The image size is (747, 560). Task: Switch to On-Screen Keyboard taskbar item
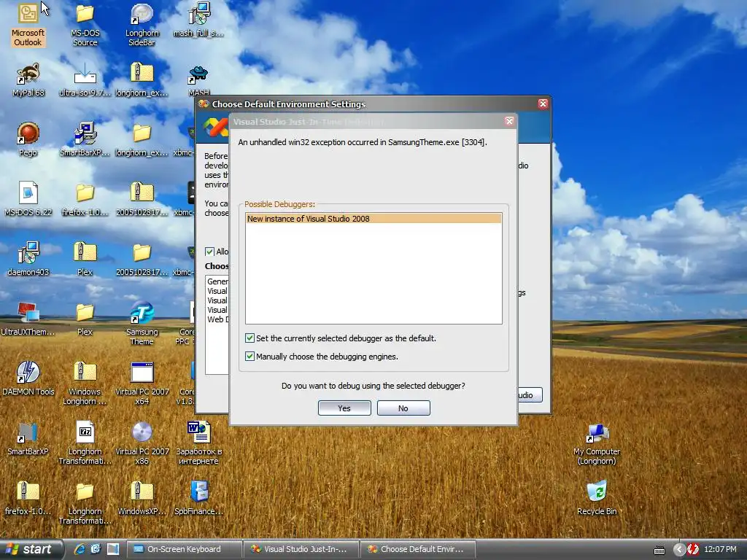(x=184, y=549)
